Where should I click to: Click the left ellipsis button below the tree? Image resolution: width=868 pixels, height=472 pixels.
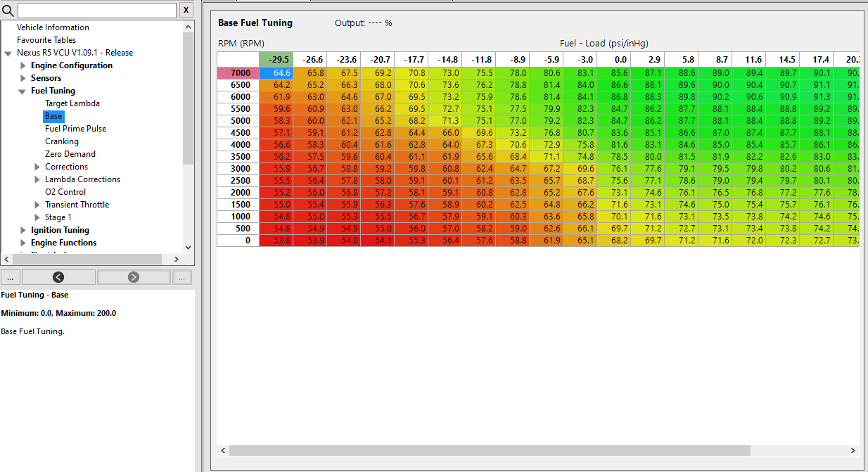[x=10, y=277]
